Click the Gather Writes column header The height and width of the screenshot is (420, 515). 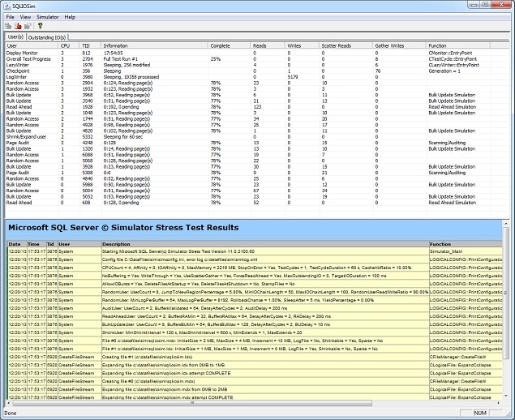tap(399, 45)
